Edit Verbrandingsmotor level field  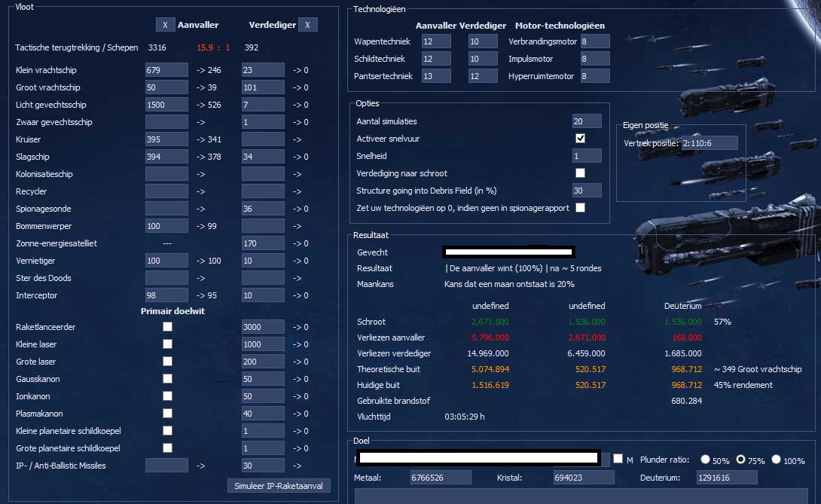595,41
